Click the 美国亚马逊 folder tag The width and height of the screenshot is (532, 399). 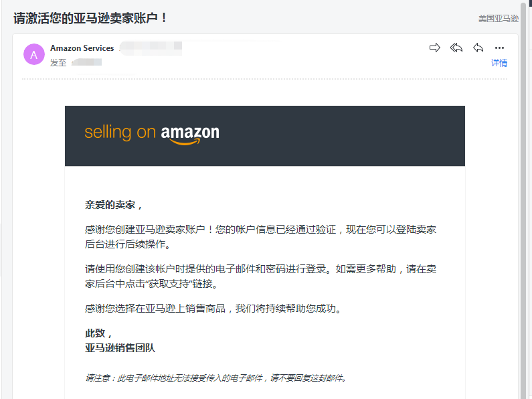pyautogui.click(x=499, y=19)
